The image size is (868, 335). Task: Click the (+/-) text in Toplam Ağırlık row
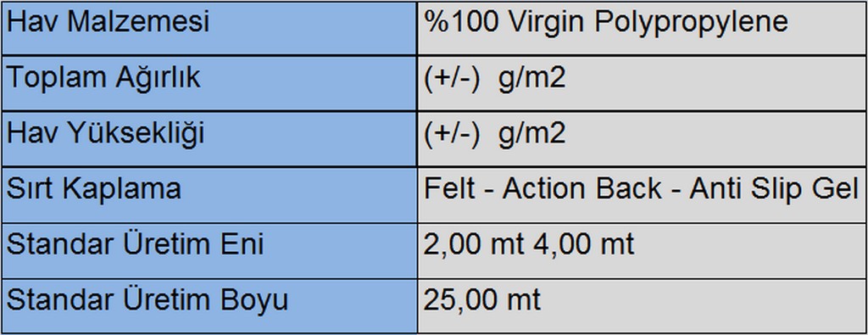point(452,78)
